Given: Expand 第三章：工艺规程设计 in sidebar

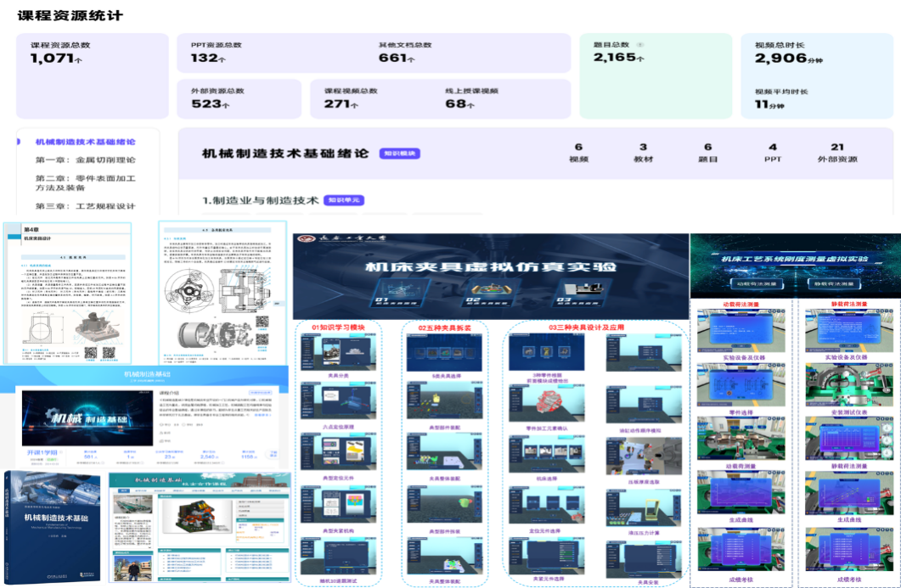Looking at the screenshot, I should (x=85, y=206).
